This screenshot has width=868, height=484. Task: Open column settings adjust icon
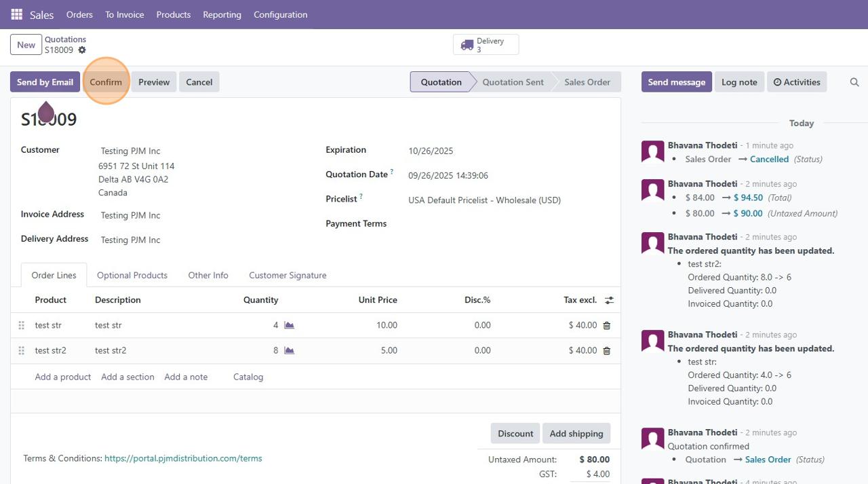[609, 300]
